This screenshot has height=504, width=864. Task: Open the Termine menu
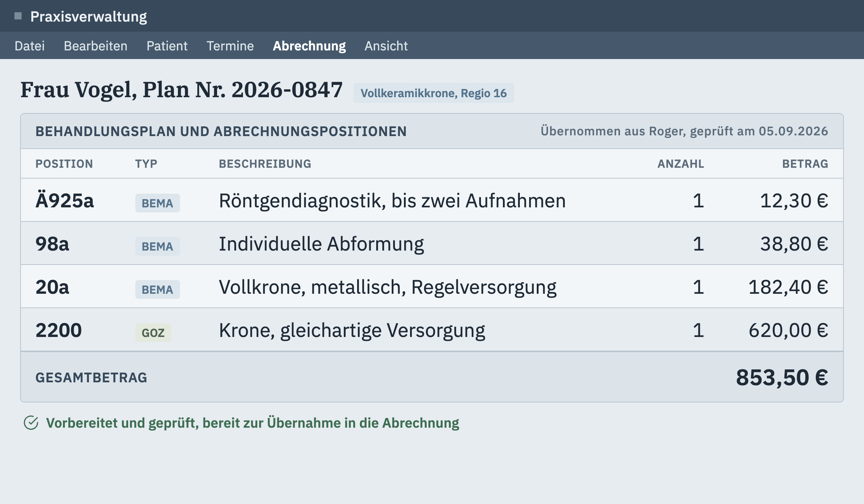pos(230,46)
